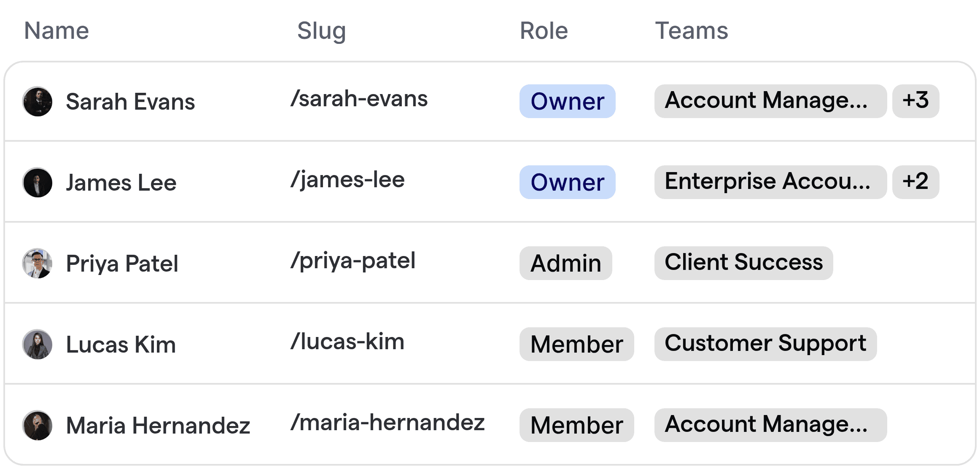This screenshot has width=980, height=469.
Task: Click Maria Hernandez's profile avatar
Action: [37, 425]
